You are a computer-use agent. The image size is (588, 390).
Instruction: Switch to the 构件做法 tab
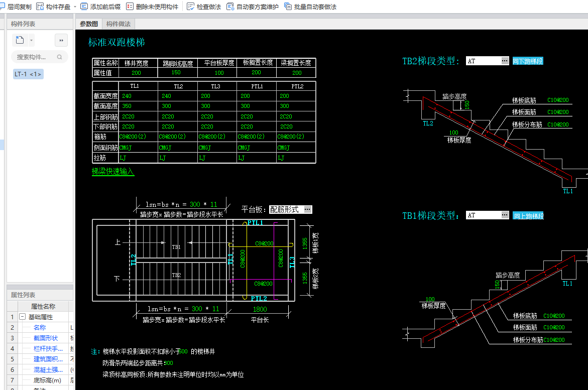[119, 24]
